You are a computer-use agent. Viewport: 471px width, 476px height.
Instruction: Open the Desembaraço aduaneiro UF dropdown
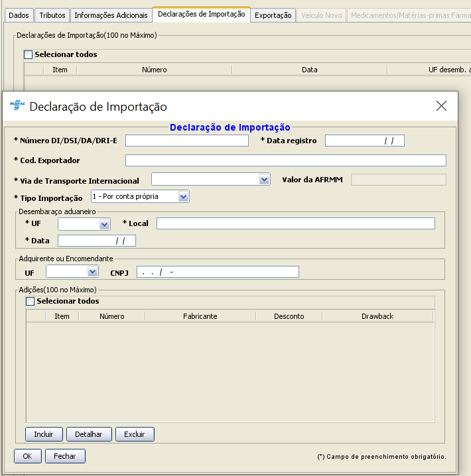104,224
